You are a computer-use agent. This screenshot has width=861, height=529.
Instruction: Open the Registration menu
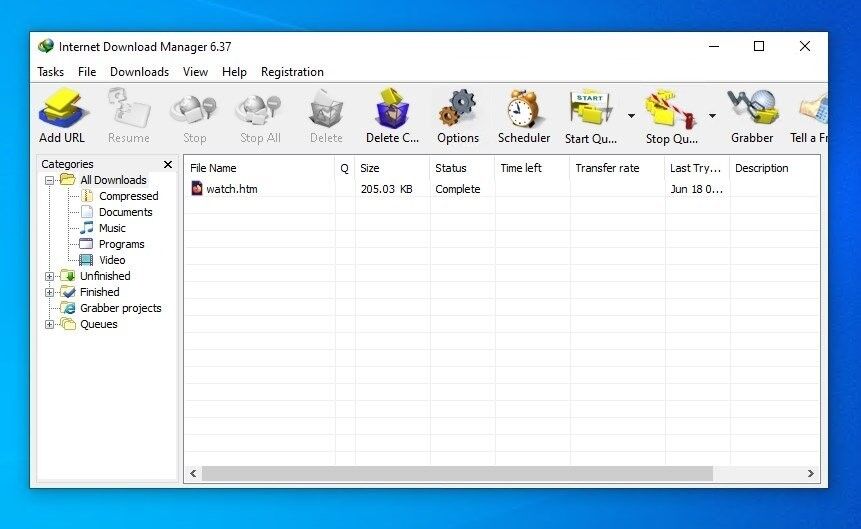(292, 72)
